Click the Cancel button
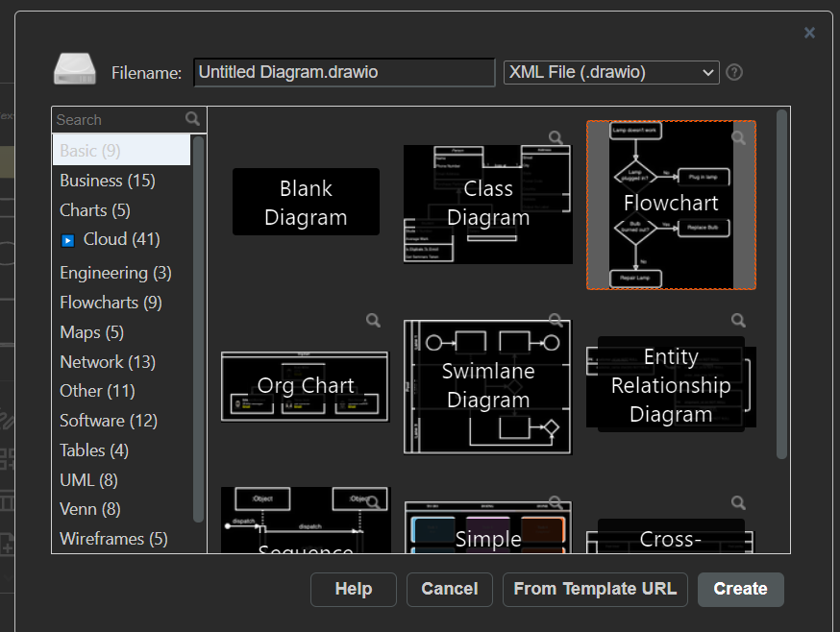 coord(449,589)
